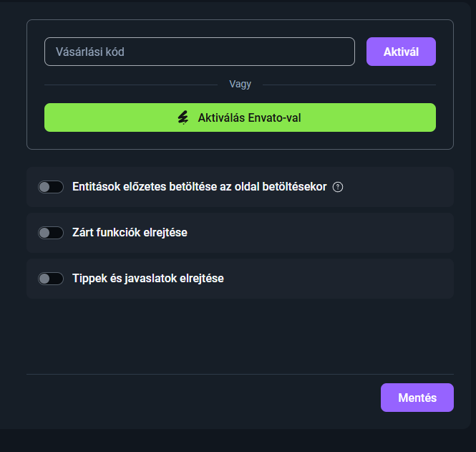Click the Vásárlási kód placeholder text
476x452 pixels.
(90, 52)
